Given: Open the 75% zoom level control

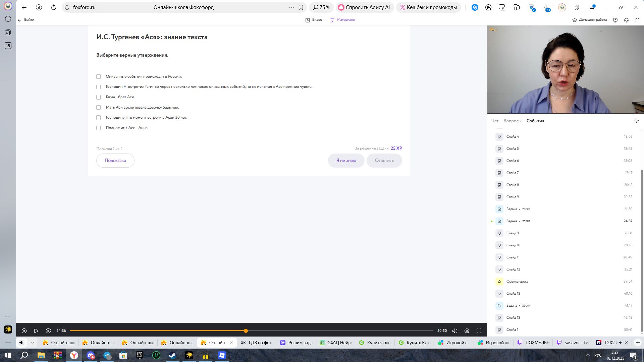Looking at the screenshot, I should click(x=321, y=7).
